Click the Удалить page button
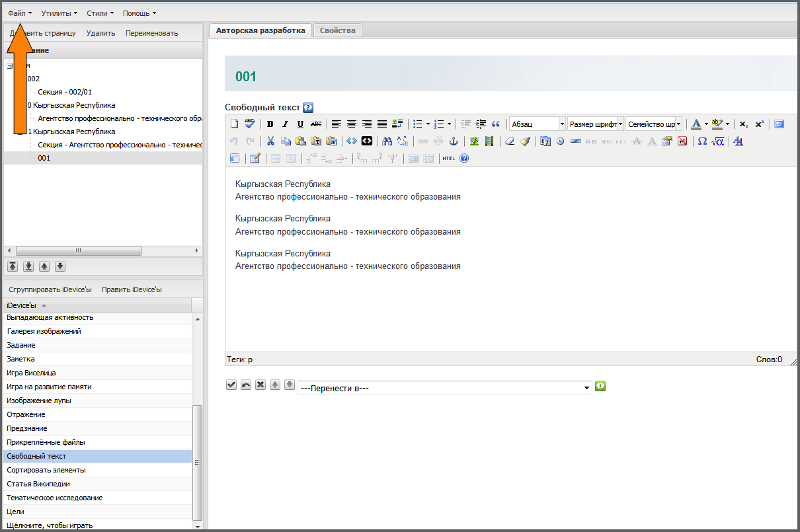Image resolution: width=800 pixels, height=532 pixels. click(100, 33)
